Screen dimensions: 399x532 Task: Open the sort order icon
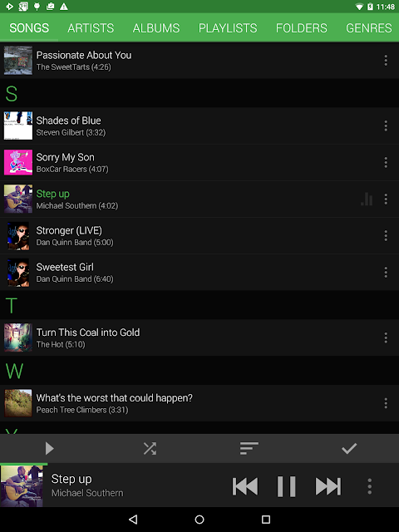tap(249, 448)
